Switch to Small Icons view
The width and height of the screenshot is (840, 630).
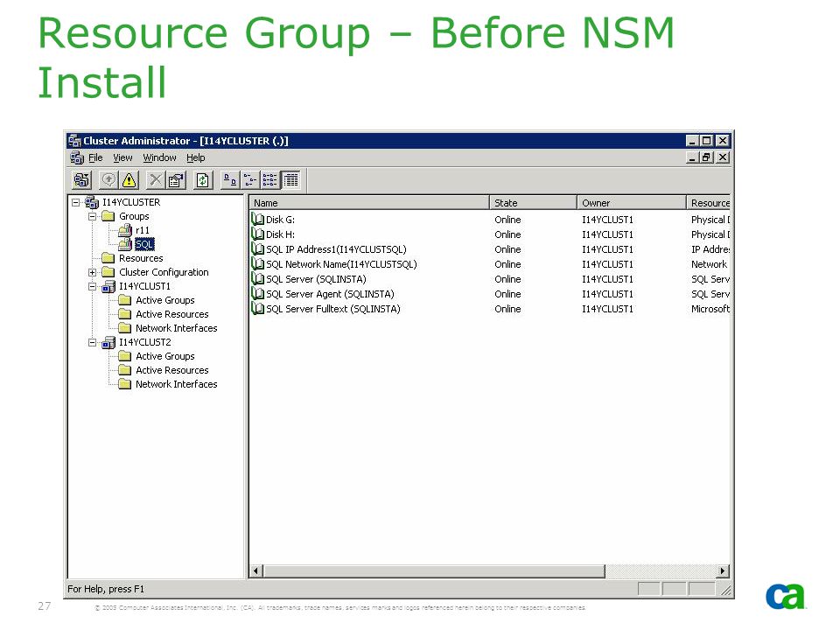point(249,180)
